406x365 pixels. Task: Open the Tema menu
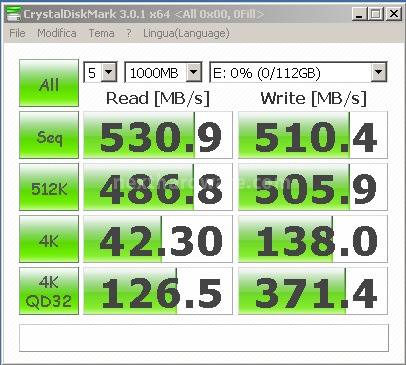pyautogui.click(x=101, y=33)
